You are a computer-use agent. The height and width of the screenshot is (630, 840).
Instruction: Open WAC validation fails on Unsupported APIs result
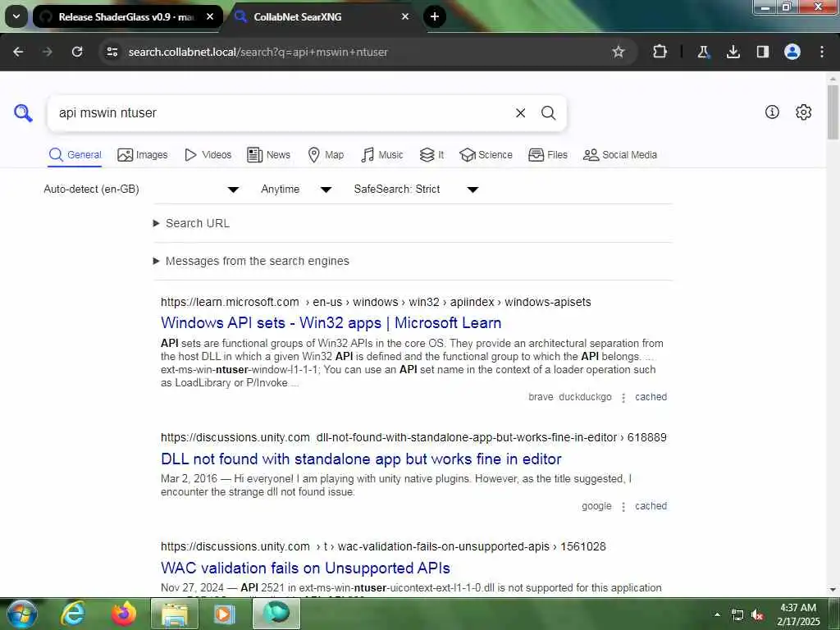[x=305, y=568]
